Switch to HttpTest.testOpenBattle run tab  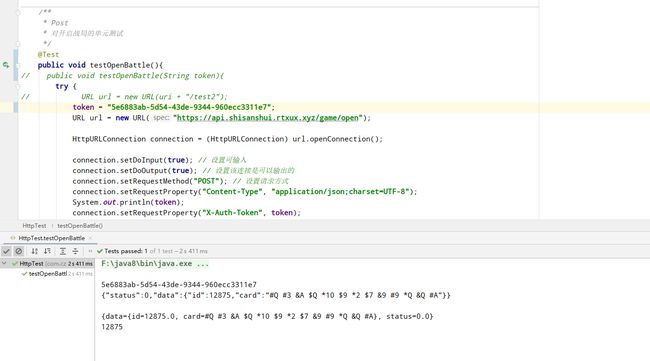tap(51, 238)
